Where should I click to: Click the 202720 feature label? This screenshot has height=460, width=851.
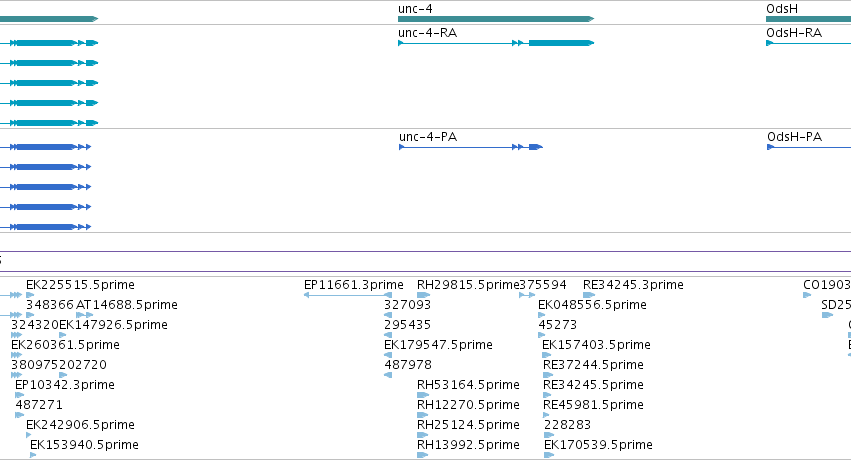pyautogui.click(x=83, y=365)
